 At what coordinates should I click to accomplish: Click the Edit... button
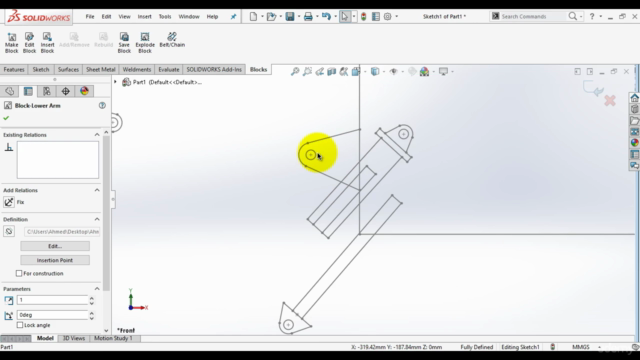point(55,246)
